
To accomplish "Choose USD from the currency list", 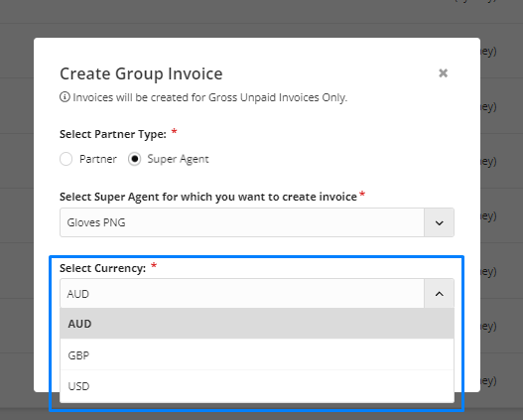I will click(257, 386).
